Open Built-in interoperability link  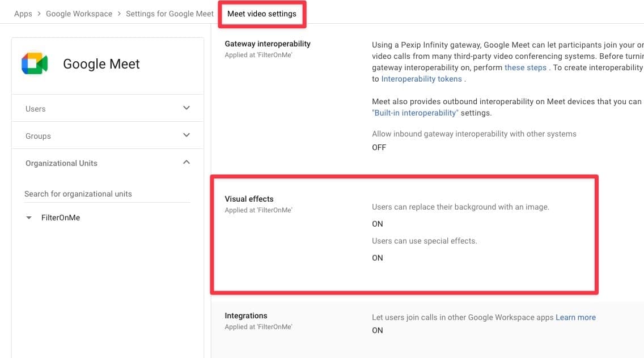pyautogui.click(x=415, y=113)
